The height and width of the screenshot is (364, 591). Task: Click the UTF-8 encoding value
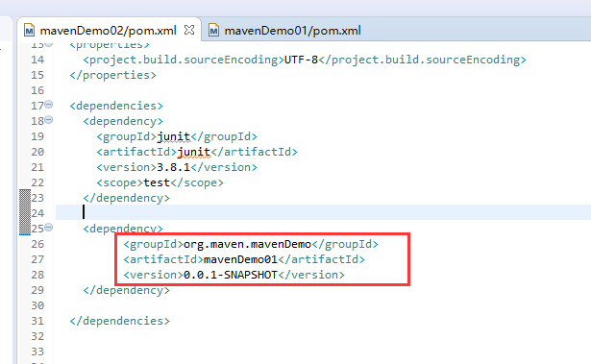click(x=301, y=60)
